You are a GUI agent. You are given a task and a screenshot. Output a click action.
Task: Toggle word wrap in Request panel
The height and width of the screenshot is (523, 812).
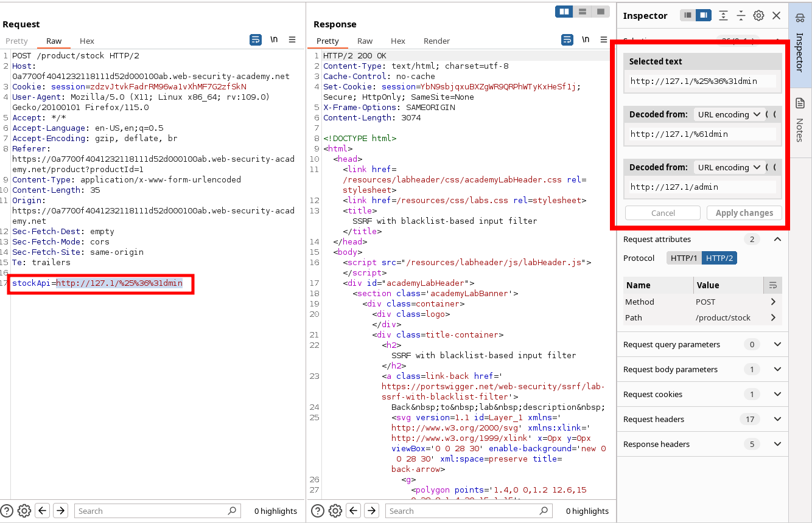(256, 40)
